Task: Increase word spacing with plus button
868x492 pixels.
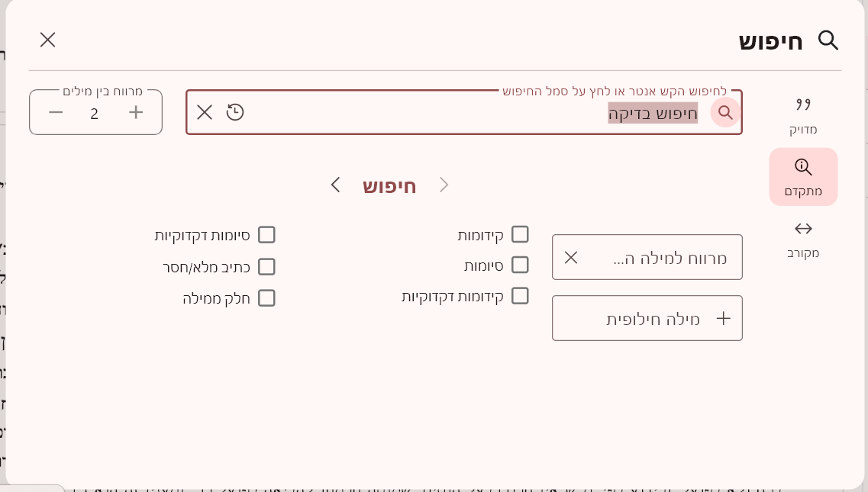Action: (x=136, y=113)
